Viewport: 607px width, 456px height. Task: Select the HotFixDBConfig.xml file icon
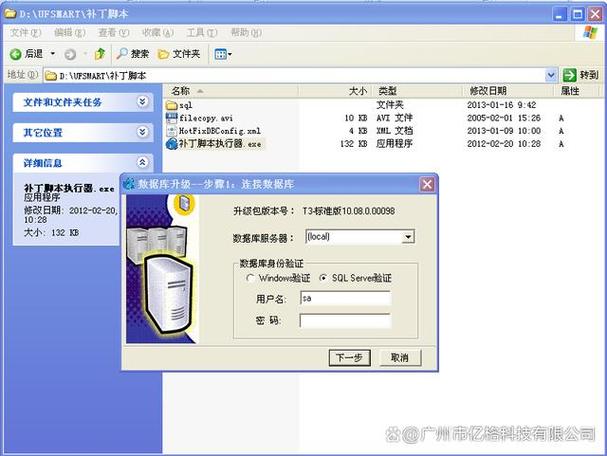[x=171, y=131]
